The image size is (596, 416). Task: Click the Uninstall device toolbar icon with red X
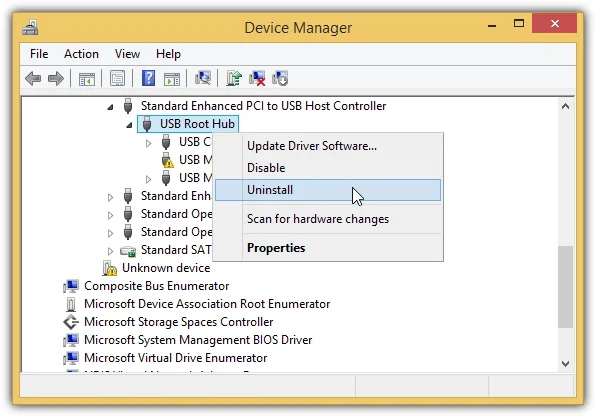coord(257,78)
